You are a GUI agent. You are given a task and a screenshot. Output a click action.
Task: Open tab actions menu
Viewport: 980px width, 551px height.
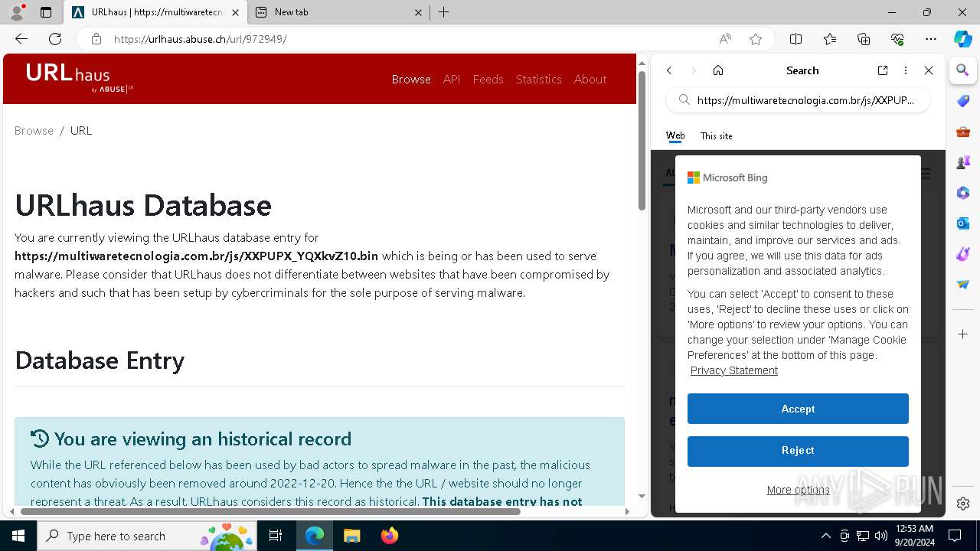tap(46, 12)
